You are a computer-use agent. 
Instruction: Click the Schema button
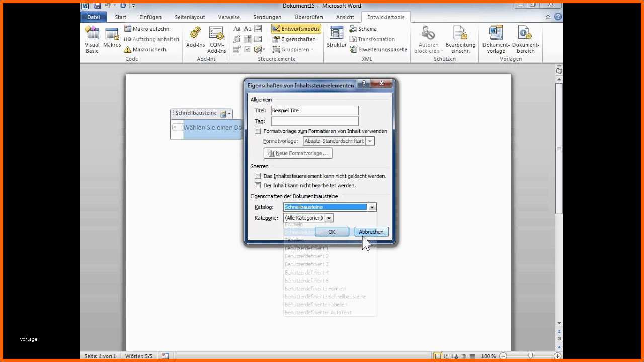point(363,29)
